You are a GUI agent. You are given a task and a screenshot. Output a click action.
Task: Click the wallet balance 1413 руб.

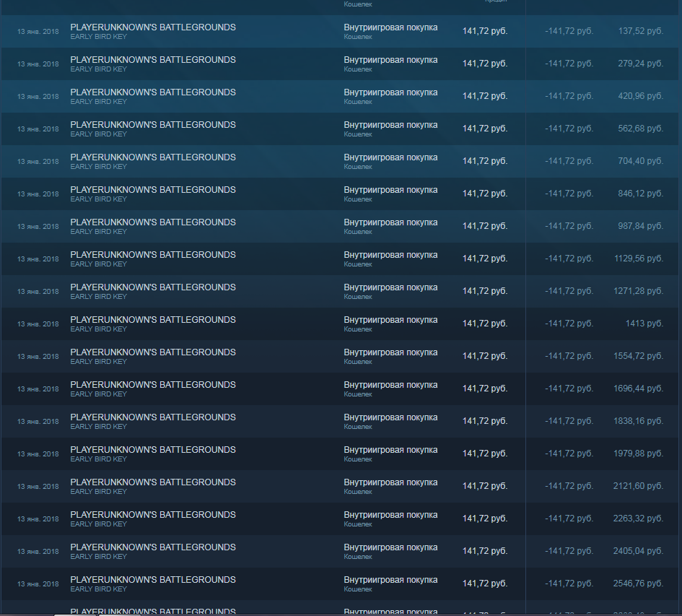coord(644,324)
